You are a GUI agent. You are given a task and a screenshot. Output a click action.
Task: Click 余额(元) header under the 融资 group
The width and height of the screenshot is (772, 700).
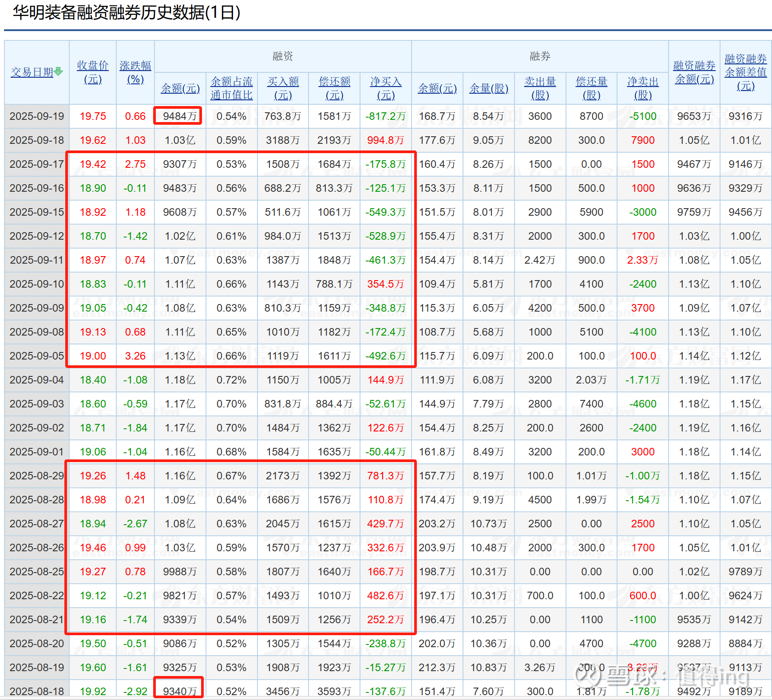pyautogui.click(x=180, y=88)
